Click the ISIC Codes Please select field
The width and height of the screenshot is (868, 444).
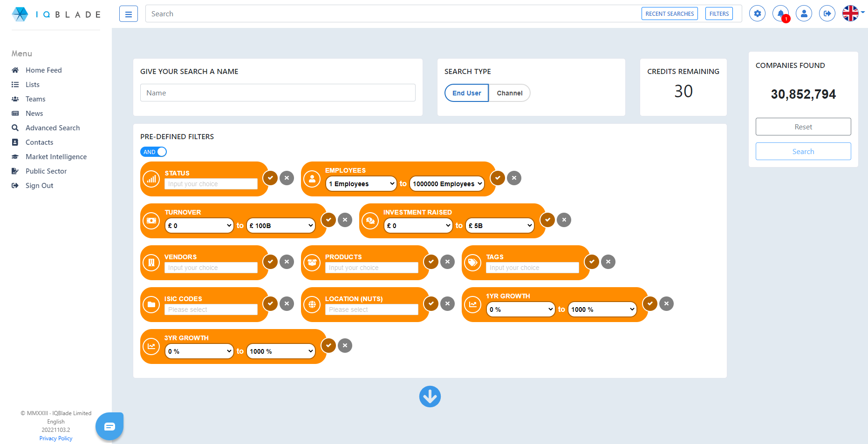pos(211,309)
